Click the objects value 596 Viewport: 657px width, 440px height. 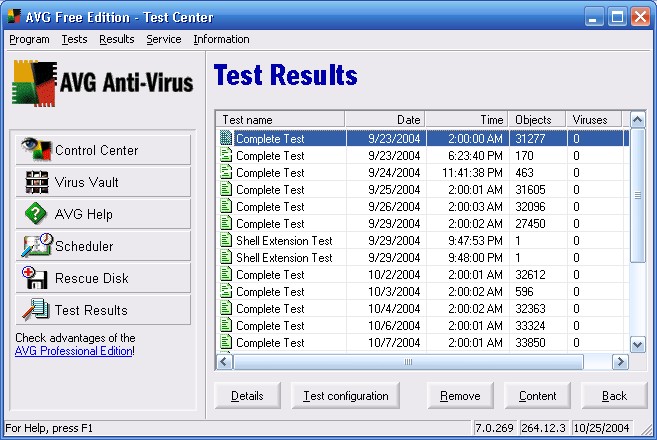tap(524, 292)
